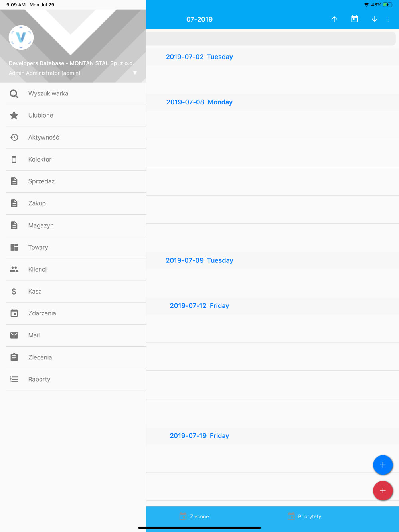This screenshot has height=532, width=399.
Task: Click the star icon beside Ulubione
Action: (x=14, y=115)
